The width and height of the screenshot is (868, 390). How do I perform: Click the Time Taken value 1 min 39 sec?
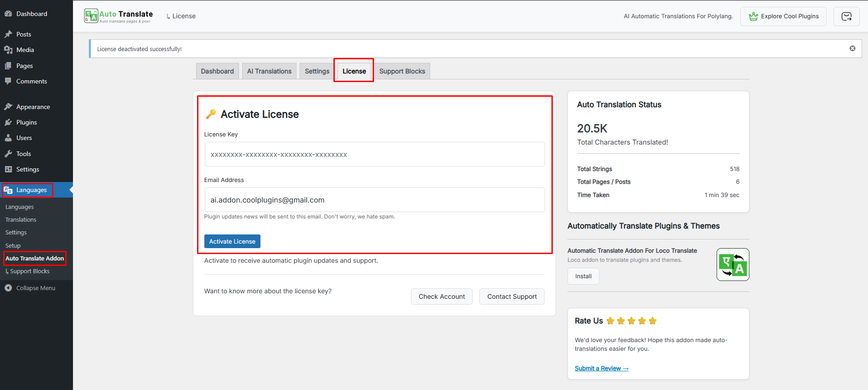point(722,195)
